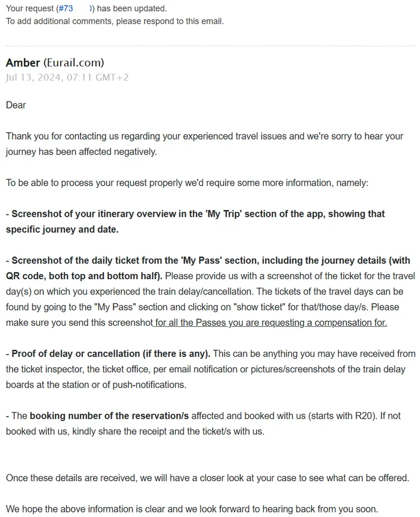420x517 pixels.
Task: Click the "Dear" salutation line
Action: tap(16, 105)
